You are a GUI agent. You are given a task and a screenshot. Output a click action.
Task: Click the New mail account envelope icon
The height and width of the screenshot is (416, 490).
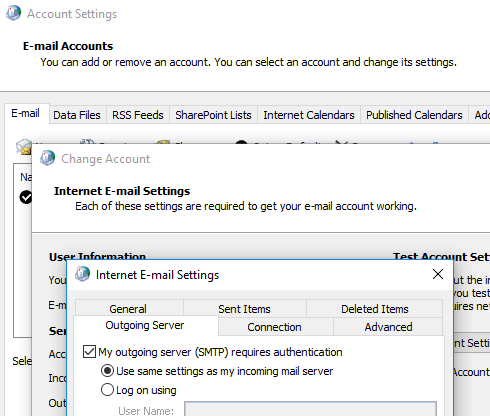(x=24, y=147)
